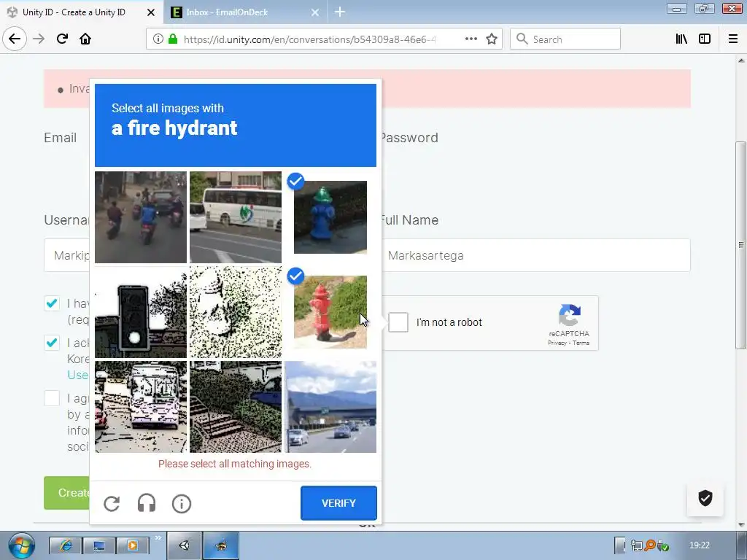Select the sketched bus image tile
Viewport: 747px width, 560px height.
141,407
